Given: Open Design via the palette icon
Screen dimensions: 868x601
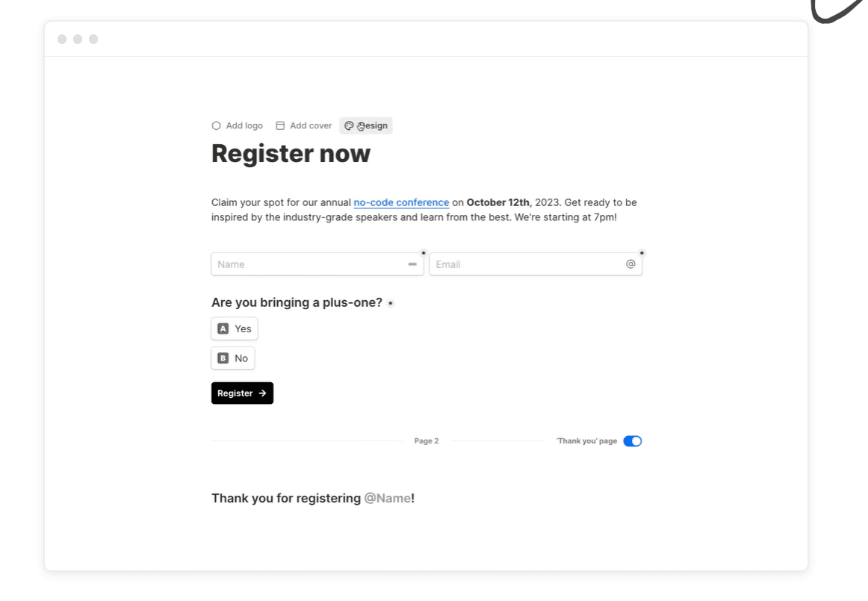Looking at the screenshot, I should pyautogui.click(x=349, y=125).
